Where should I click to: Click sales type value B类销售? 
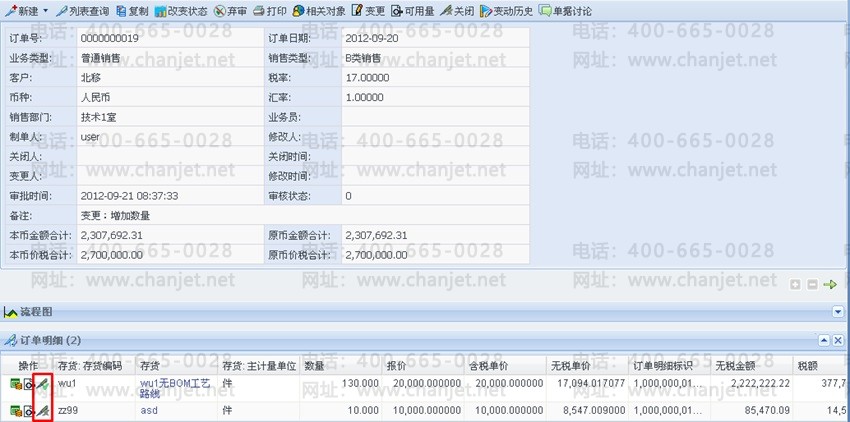click(x=363, y=58)
